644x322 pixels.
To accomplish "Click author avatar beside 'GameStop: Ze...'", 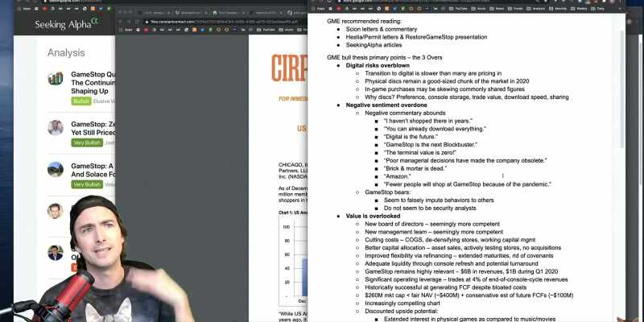I will [55, 127].
